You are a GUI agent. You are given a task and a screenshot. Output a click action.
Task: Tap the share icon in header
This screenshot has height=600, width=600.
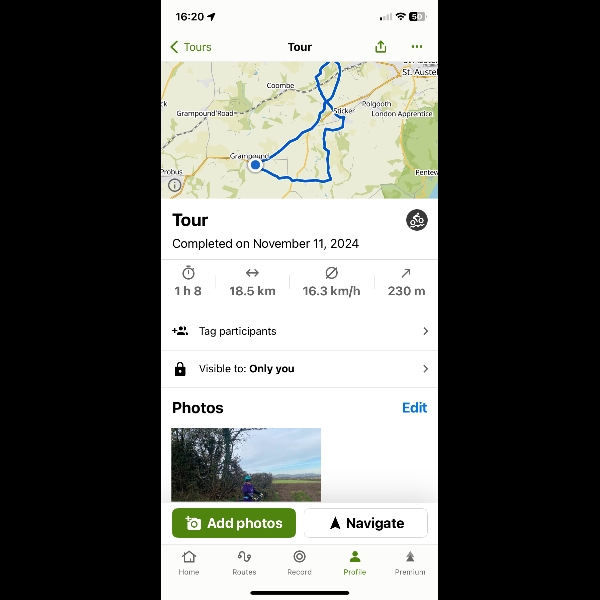(380, 47)
